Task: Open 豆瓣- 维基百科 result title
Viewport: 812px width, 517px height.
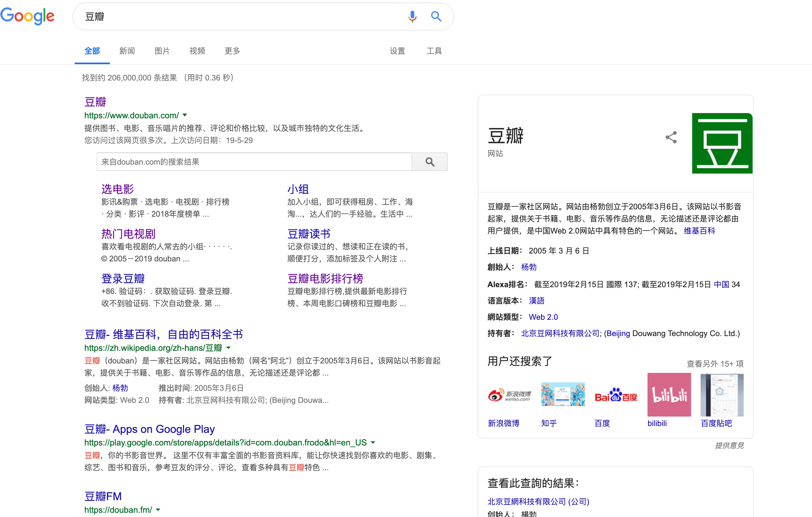Action: pos(164,334)
